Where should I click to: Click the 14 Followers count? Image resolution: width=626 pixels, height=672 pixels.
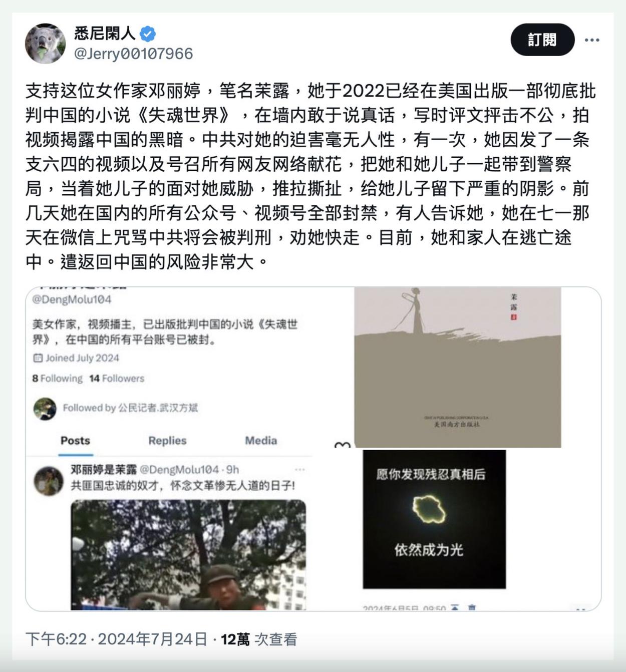point(117,379)
